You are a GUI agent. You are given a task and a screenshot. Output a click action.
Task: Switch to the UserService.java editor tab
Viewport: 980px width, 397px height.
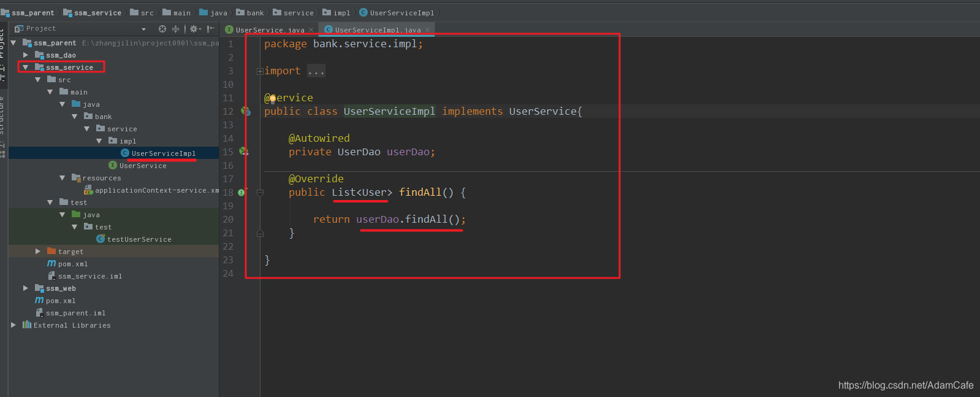pyautogui.click(x=270, y=29)
